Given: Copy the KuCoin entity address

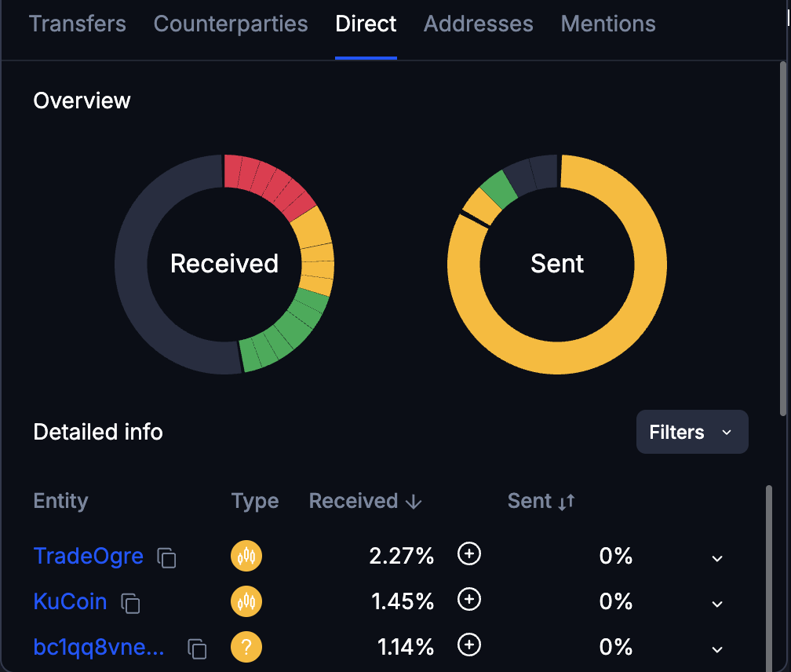Looking at the screenshot, I should tap(130, 602).
